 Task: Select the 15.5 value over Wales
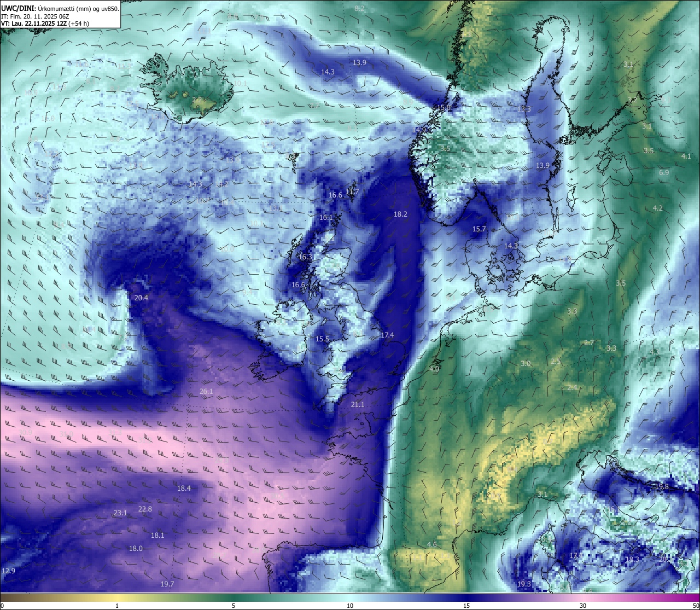pyautogui.click(x=323, y=339)
